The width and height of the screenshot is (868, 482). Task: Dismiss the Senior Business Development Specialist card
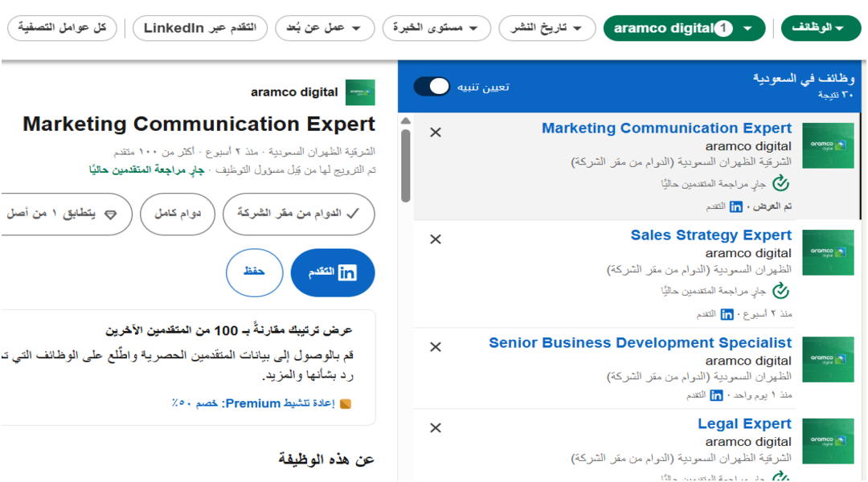click(436, 347)
